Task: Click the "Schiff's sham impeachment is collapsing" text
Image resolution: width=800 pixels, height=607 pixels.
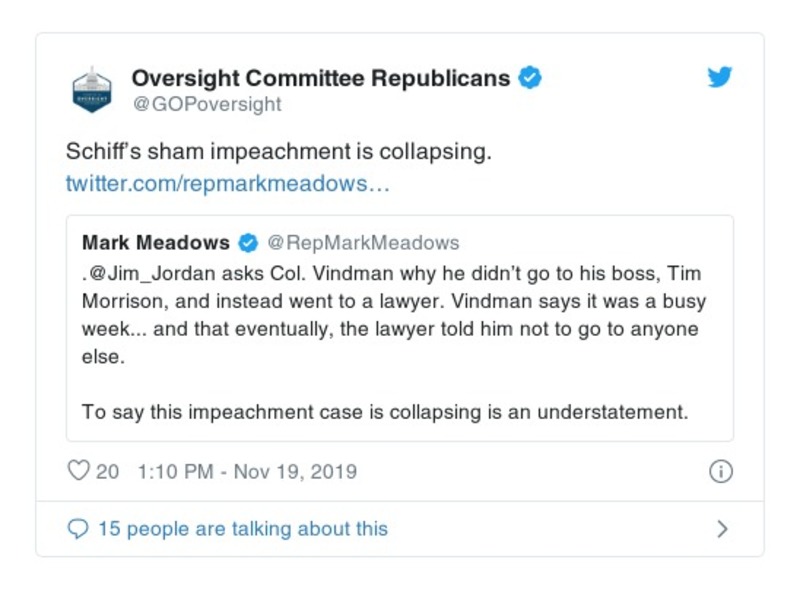Action: point(279,153)
